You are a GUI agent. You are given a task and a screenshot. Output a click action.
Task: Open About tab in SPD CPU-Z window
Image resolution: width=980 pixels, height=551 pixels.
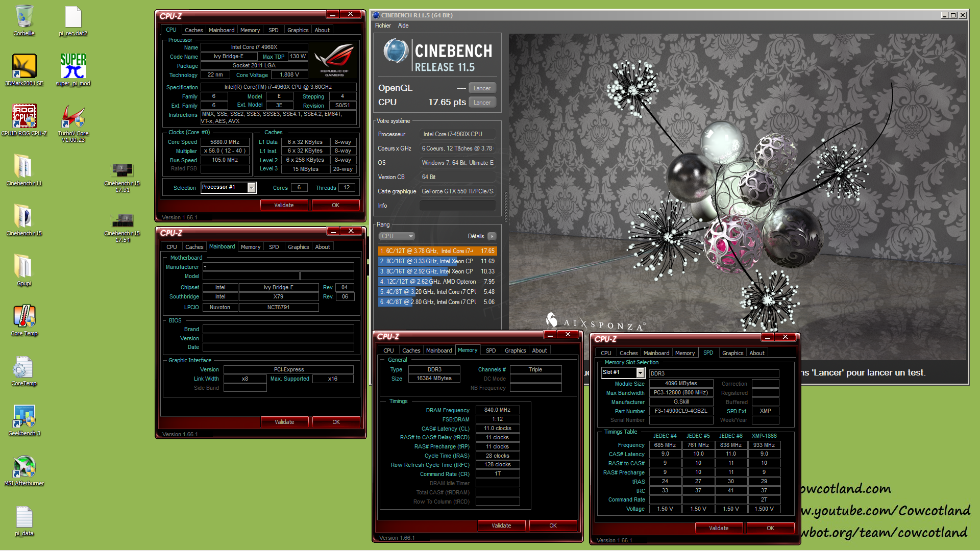click(757, 353)
